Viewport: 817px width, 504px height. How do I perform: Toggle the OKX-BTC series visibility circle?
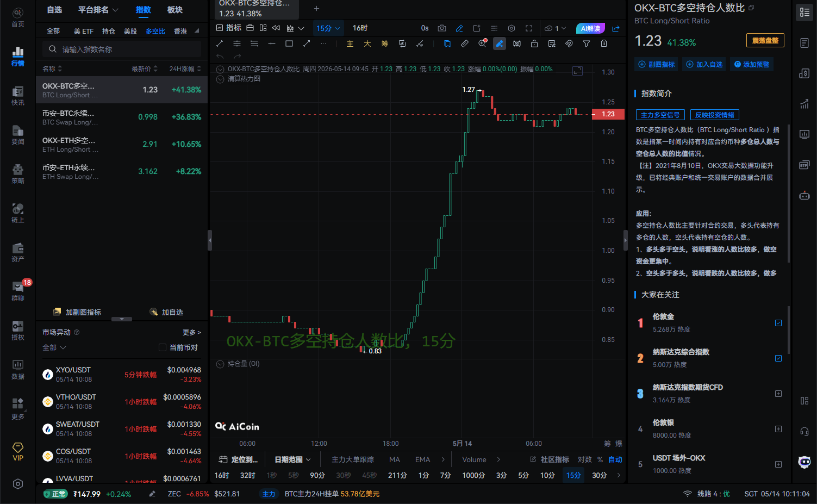click(220, 69)
